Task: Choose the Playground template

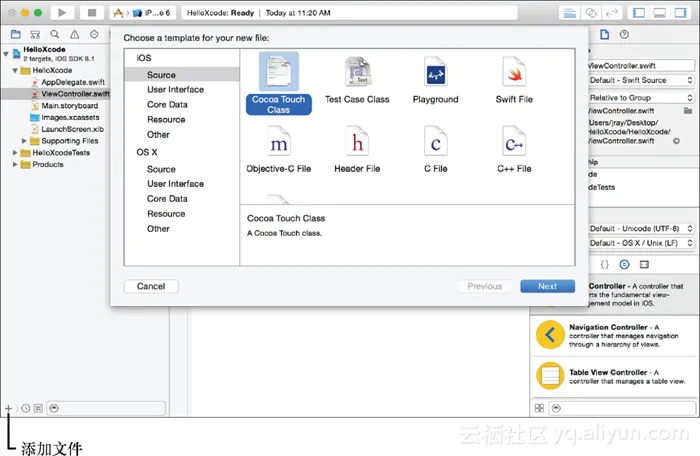Action: pyautogui.click(x=436, y=80)
